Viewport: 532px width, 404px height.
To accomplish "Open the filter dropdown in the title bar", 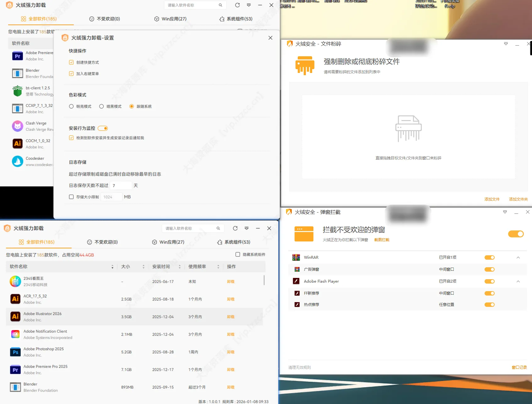I will pos(249,5).
